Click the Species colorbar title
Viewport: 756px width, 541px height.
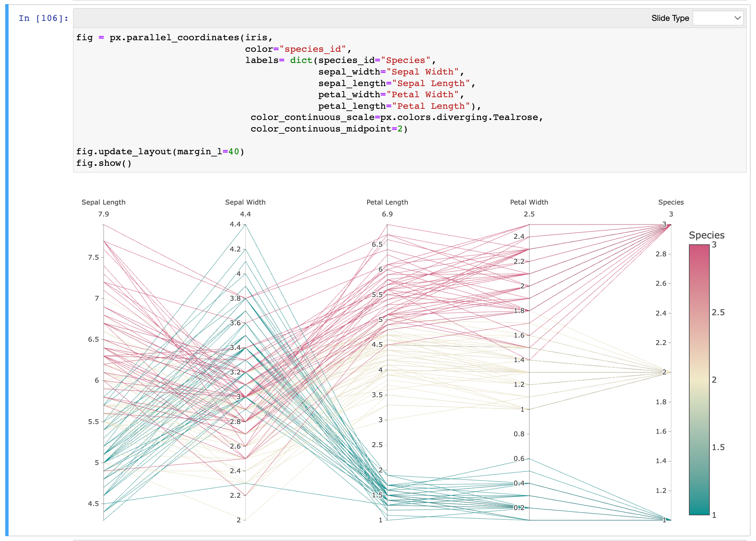[706, 235]
